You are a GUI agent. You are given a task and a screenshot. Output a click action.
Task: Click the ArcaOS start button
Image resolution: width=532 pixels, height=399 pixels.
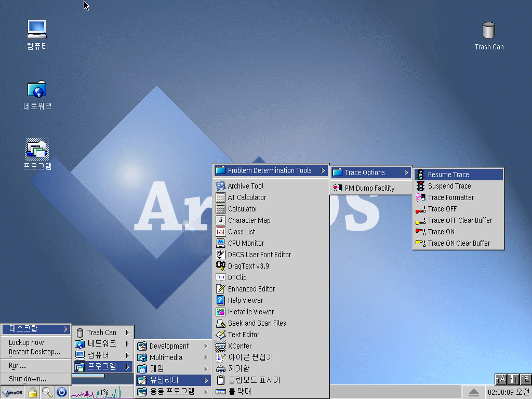point(12,392)
